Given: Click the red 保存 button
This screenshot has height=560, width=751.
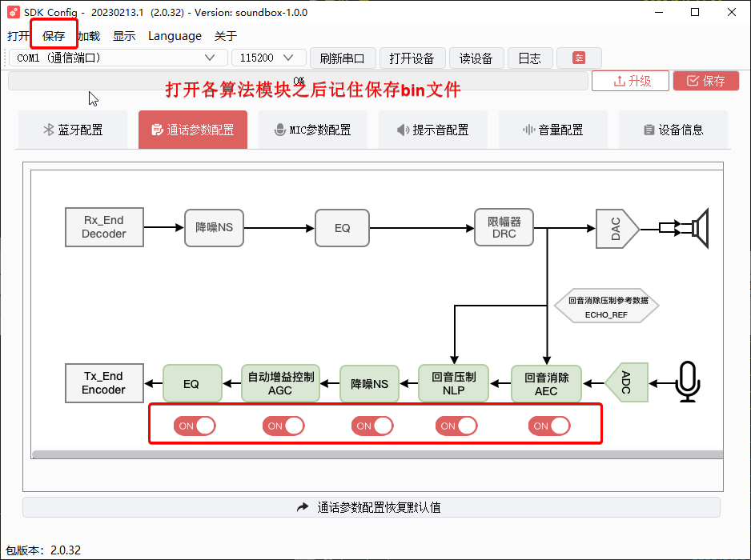Looking at the screenshot, I should 706,81.
